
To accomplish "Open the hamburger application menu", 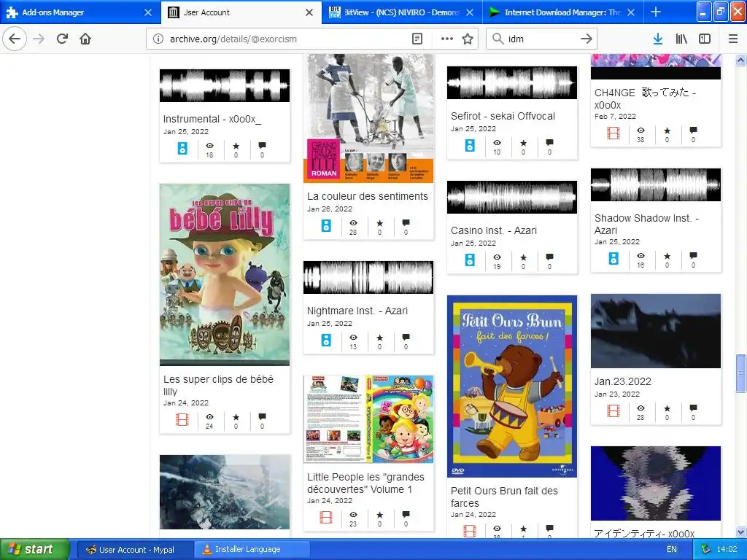I will [733, 39].
